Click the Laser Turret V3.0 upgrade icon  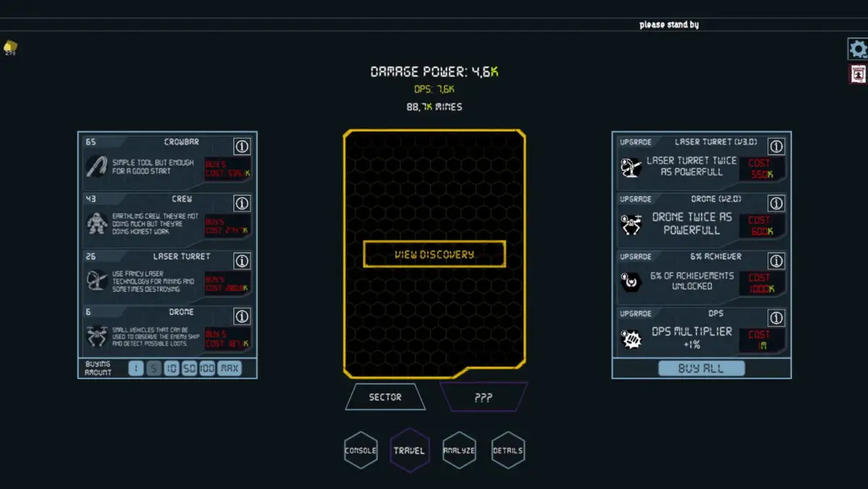(632, 169)
